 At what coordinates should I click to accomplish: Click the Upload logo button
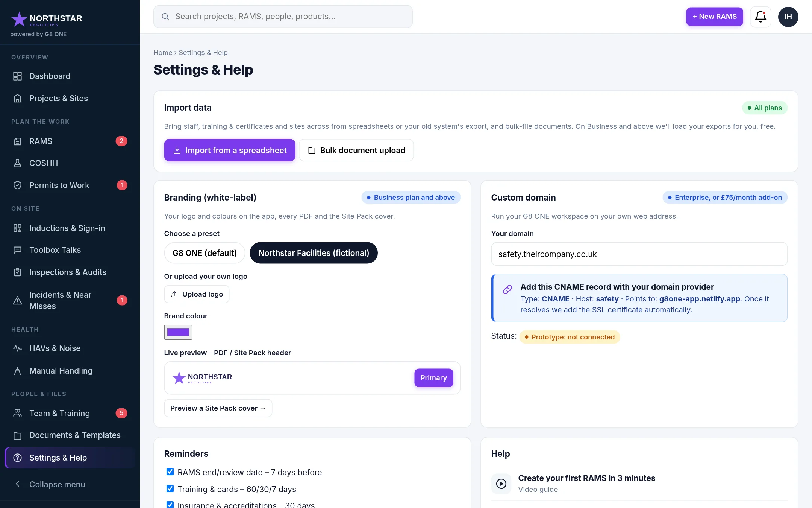coord(197,294)
